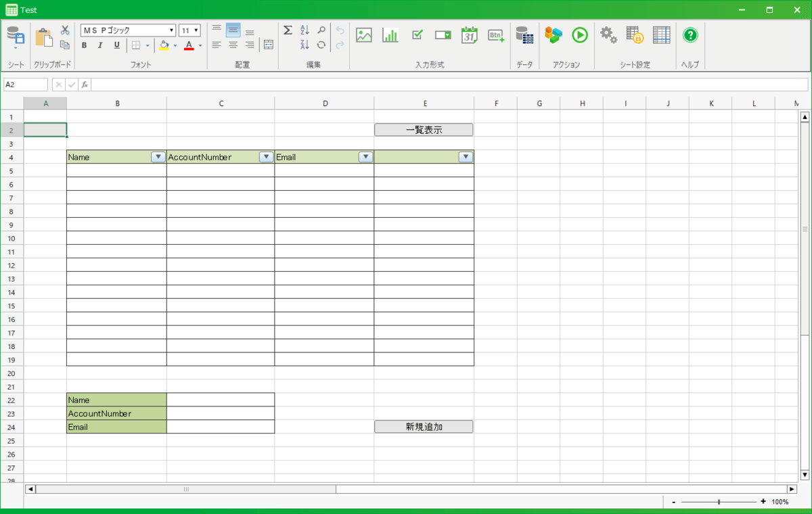Click the formula bar input field
Viewport: 812px width, 514px height.
[x=449, y=85]
